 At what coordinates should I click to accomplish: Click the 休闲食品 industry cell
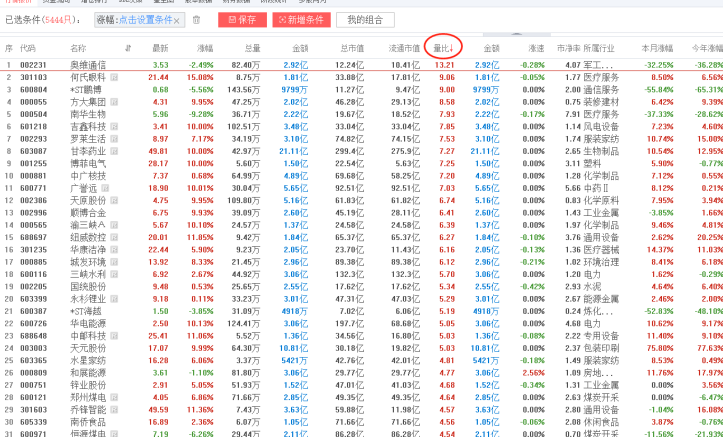[601, 422]
